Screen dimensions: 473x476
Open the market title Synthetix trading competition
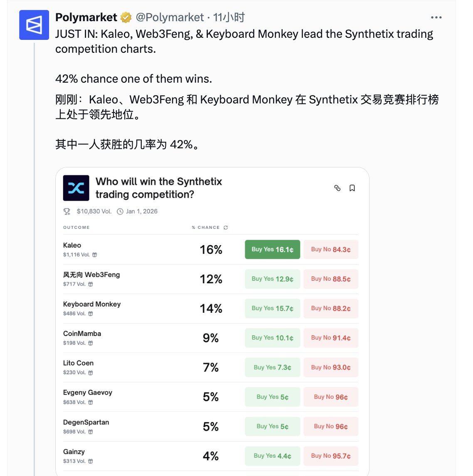point(159,188)
